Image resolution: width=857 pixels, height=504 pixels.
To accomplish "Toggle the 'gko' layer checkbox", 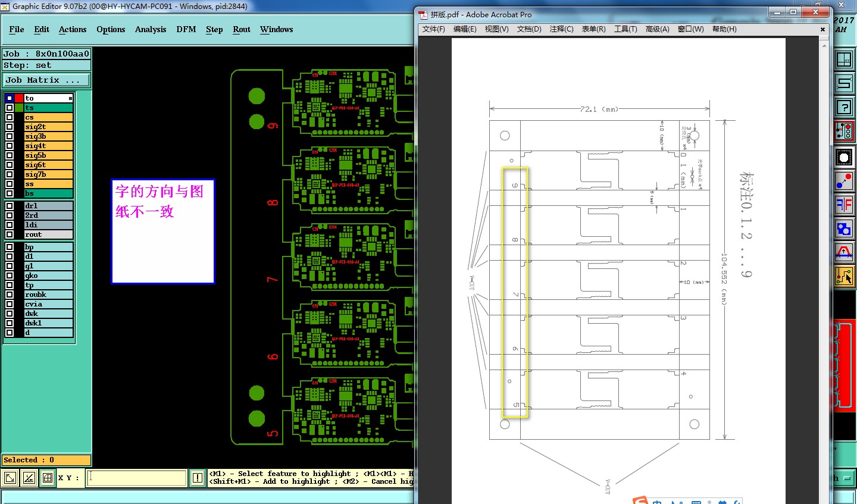I will click(x=10, y=276).
